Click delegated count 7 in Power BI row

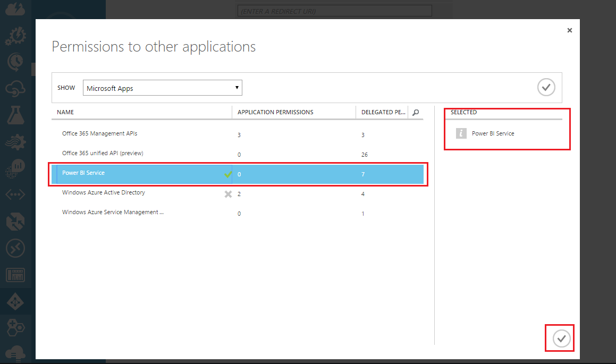click(363, 174)
